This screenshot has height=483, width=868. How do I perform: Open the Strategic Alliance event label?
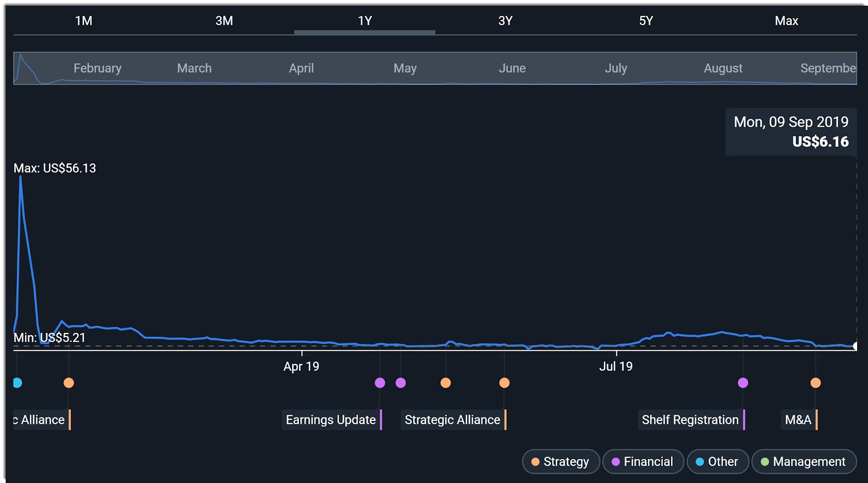[453, 420]
